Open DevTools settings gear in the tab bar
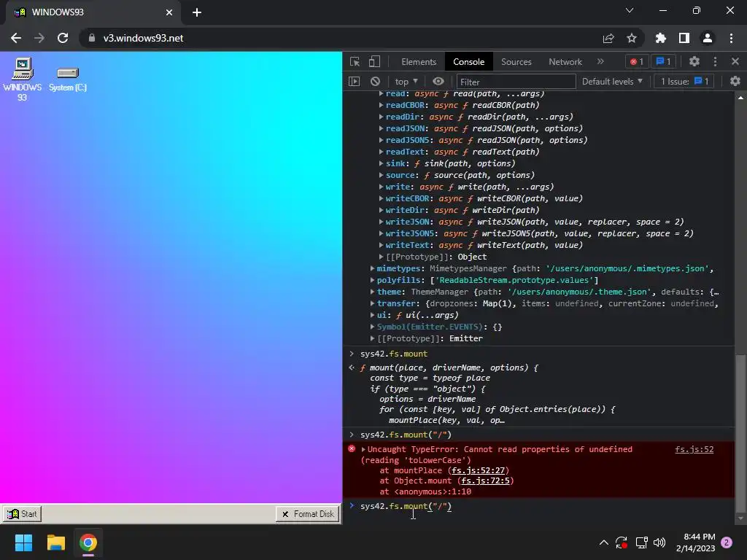747x560 pixels. point(694,61)
